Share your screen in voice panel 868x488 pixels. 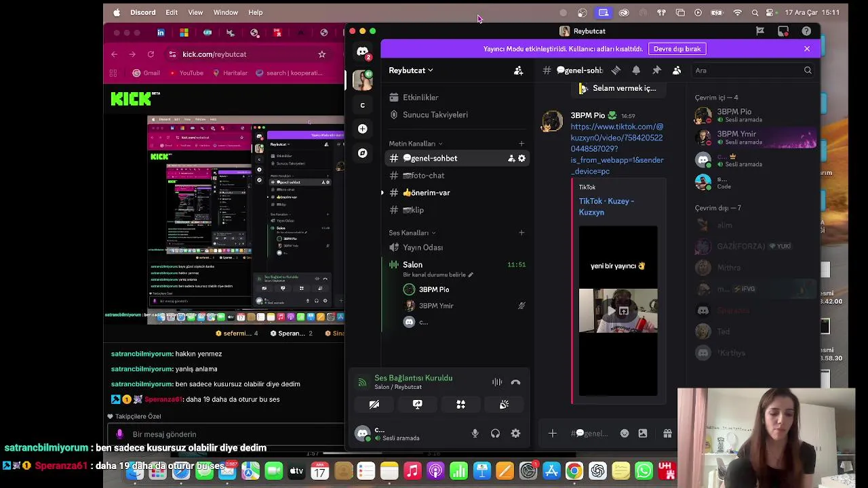click(417, 405)
